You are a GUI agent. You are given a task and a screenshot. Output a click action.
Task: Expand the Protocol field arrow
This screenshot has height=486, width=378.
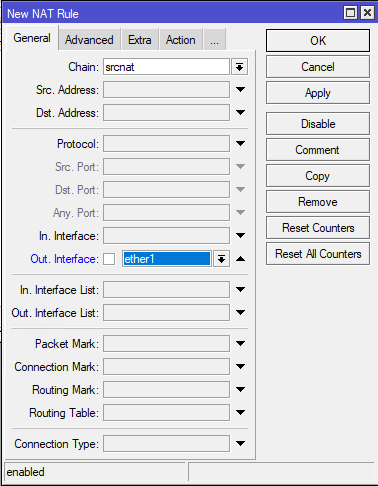coord(240,143)
